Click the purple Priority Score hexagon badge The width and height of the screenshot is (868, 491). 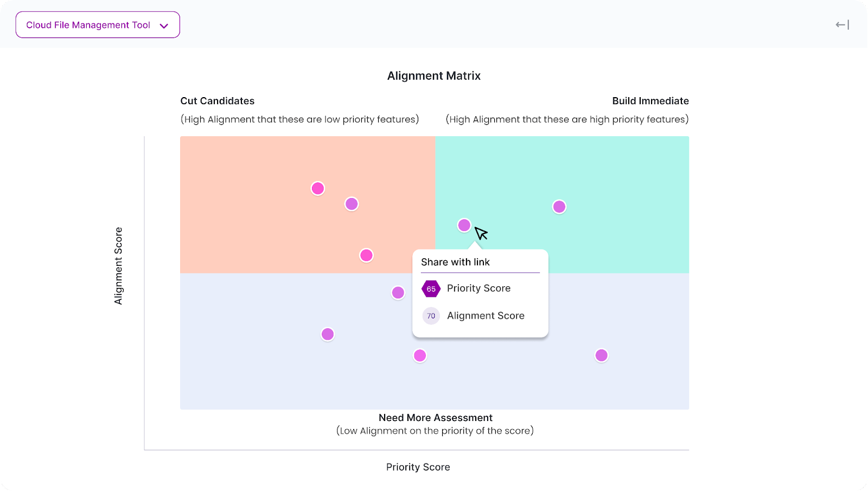point(431,288)
